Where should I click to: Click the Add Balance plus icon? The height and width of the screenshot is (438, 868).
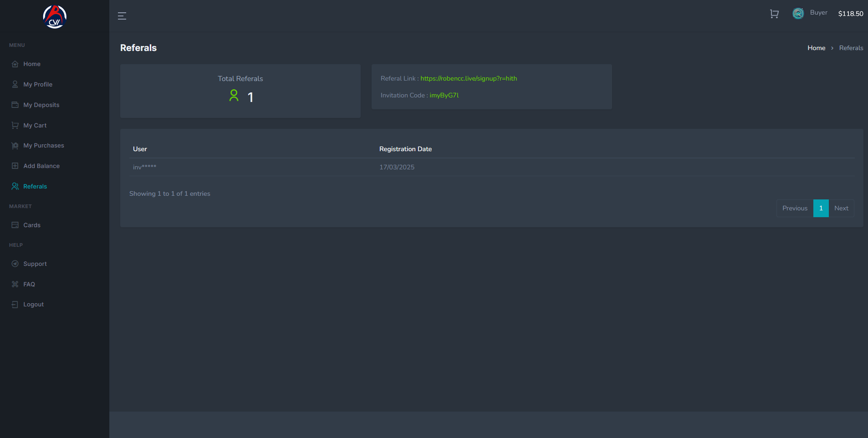click(15, 166)
